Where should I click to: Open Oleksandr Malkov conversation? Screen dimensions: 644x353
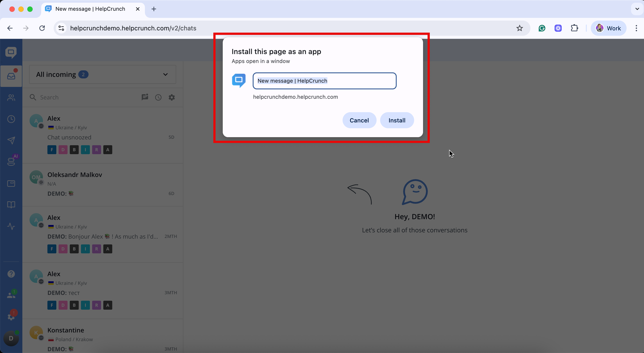tap(102, 185)
